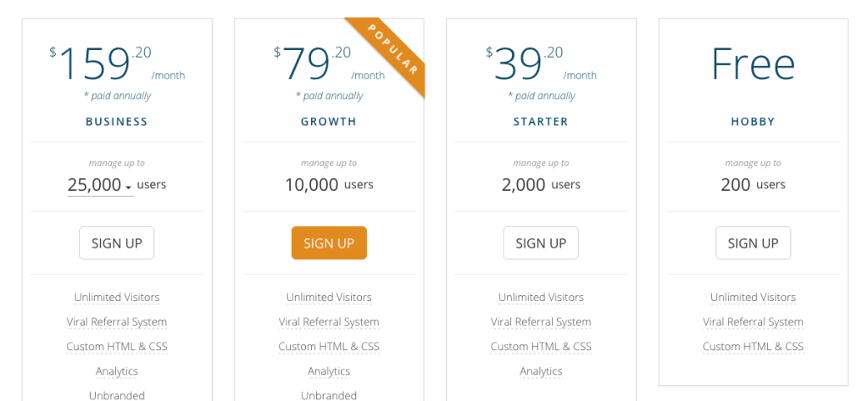This screenshot has width=868, height=401.
Task: Open the 25,000 users dropdown
Action: click(x=100, y=185)
